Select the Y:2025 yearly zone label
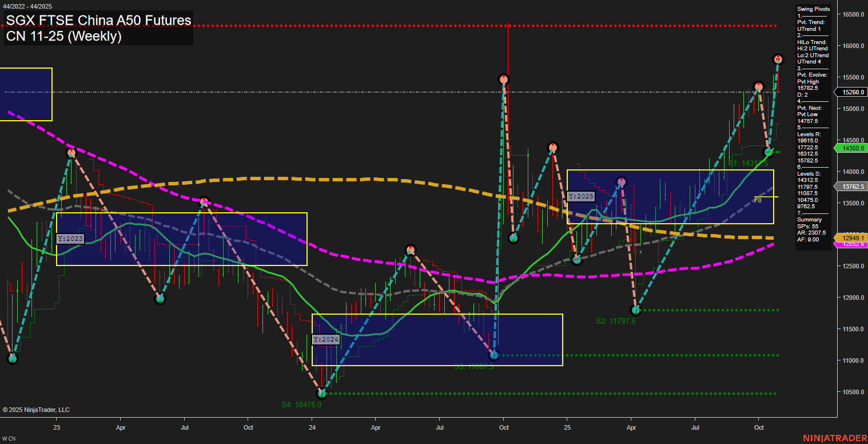The width and height of the screenshot is (868, 444). coord(582,196)
